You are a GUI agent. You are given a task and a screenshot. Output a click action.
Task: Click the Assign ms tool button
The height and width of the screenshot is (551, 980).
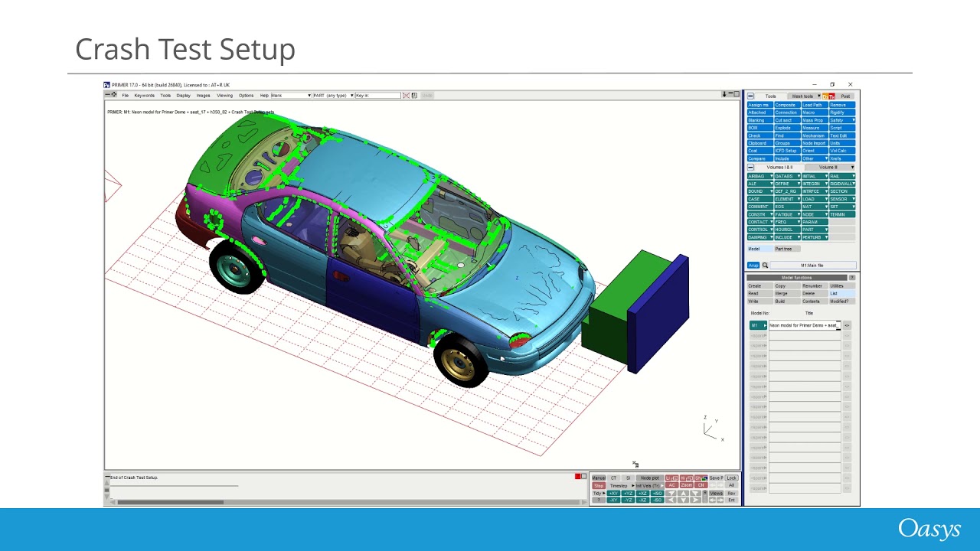point(759,105)
